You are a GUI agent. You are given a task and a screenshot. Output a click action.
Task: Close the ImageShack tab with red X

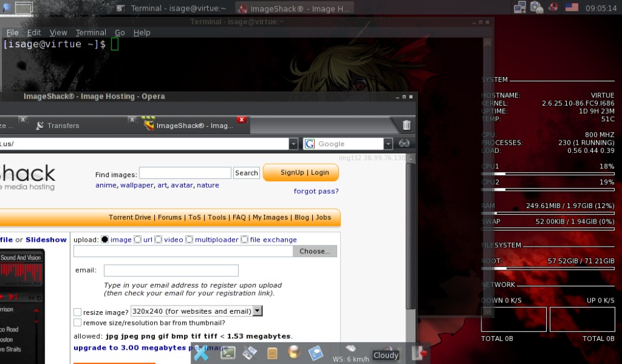241,120
